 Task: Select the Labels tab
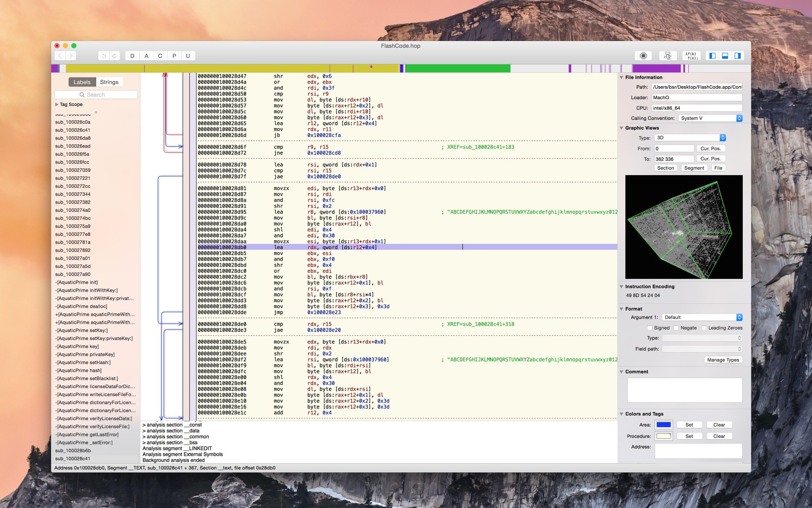pyautogui.click(x=82, y=82)
